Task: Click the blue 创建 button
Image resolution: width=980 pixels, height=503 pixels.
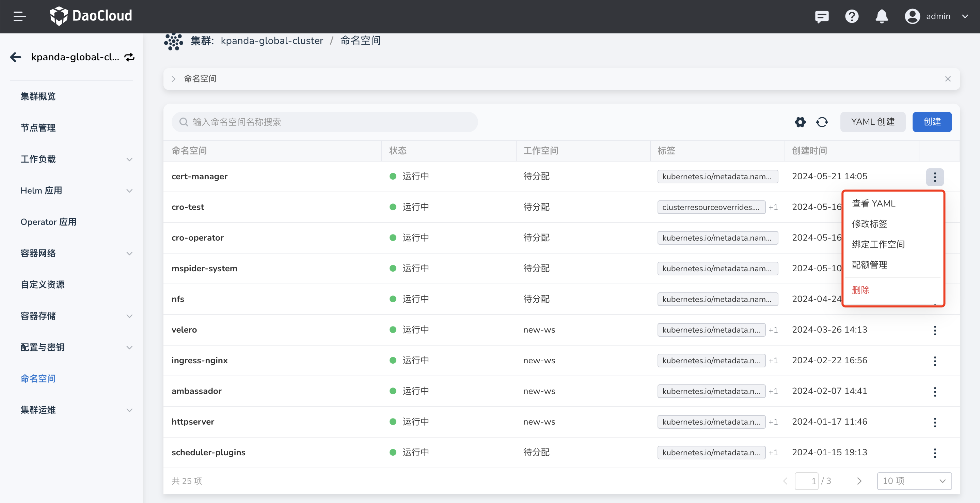Action: tap(932, 122)
